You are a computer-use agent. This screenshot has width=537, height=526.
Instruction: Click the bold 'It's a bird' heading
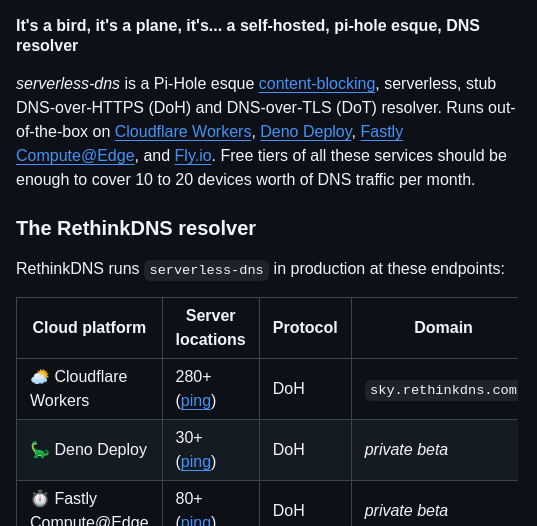248,36
